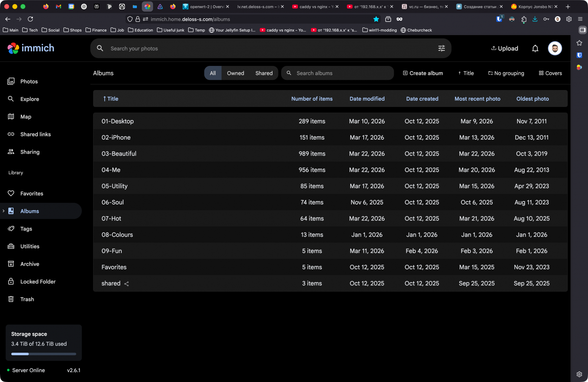The height and width of the screenshot is (382, 588).
Task: Toggle the browser sidebar panel button
Action: (582, 30)
